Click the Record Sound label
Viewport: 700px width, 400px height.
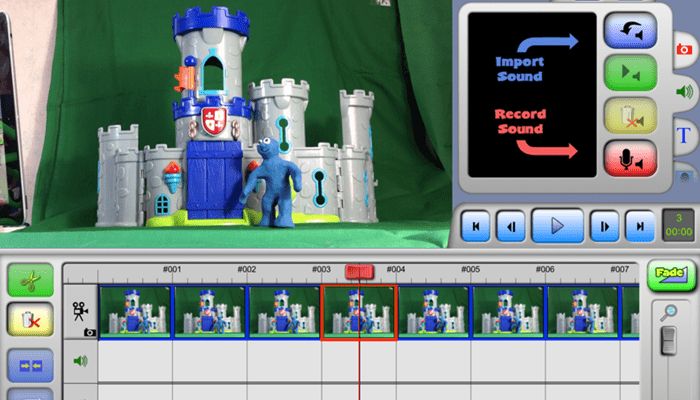click(x=520, y=121)
